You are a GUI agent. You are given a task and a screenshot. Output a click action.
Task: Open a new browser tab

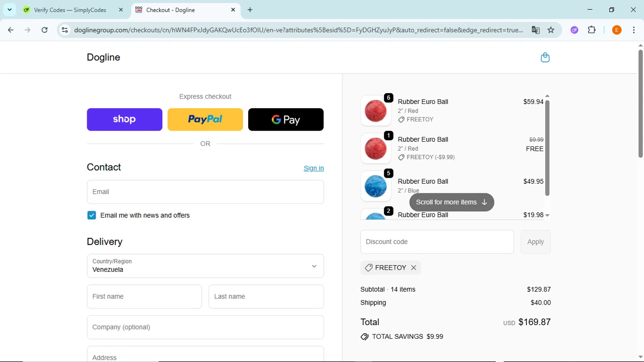[250, 10]
